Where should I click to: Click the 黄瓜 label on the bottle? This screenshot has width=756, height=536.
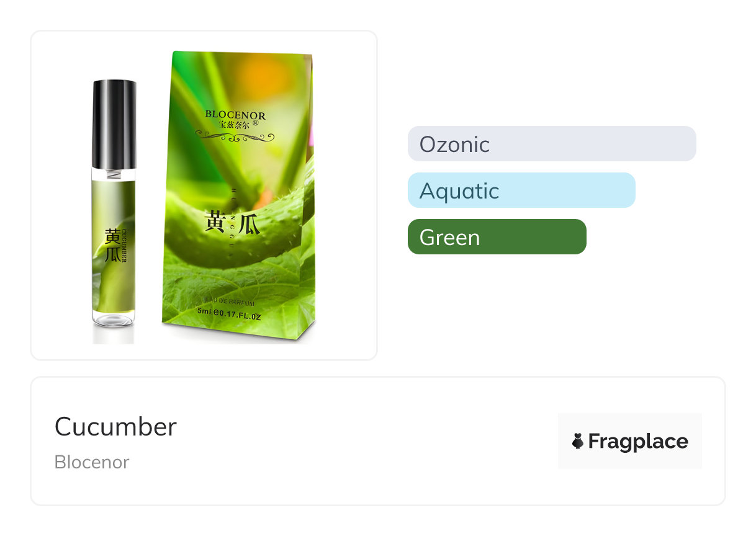click(112, 245)
